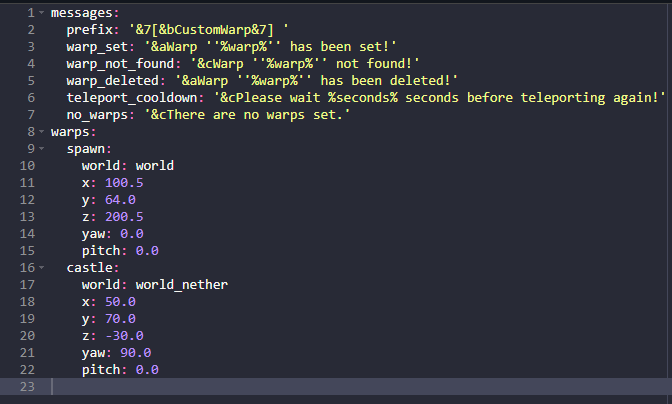Click the empty line 23 in editor
This screenshot has width=672, height=404.
300,387
